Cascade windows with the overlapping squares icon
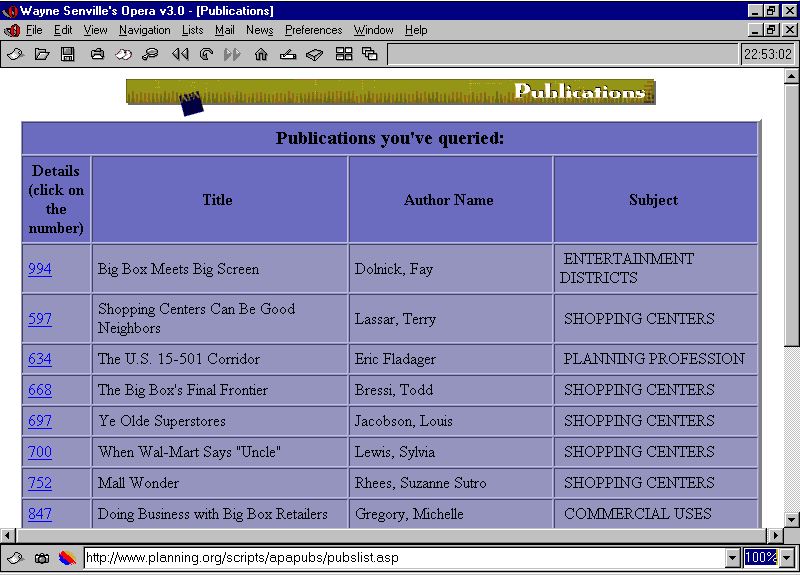 [369, 54]
